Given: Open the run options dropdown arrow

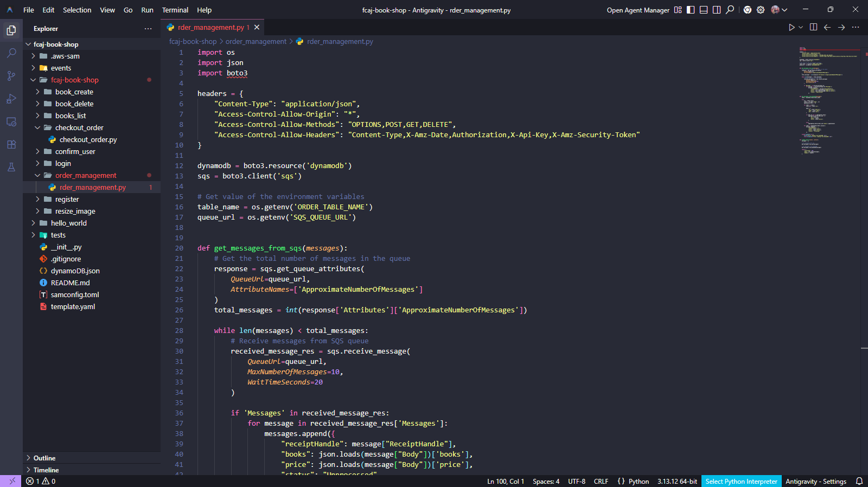Looking at the screenshot, I should pos(801,27).
